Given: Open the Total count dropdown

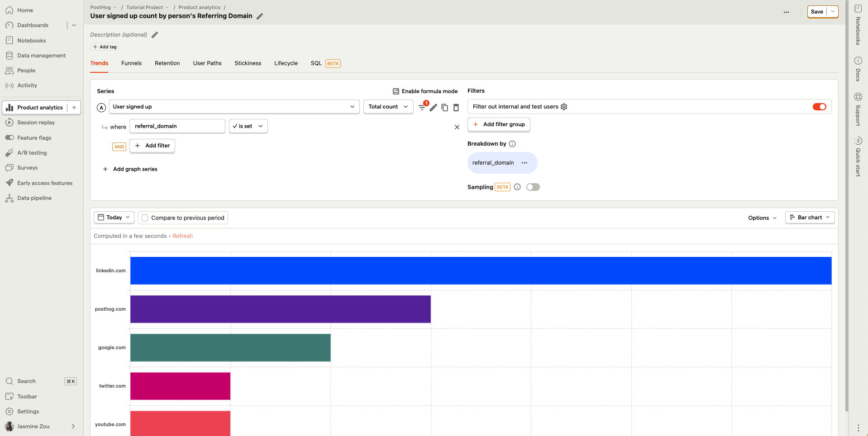Looking at the screenshot, I should 388,107.
